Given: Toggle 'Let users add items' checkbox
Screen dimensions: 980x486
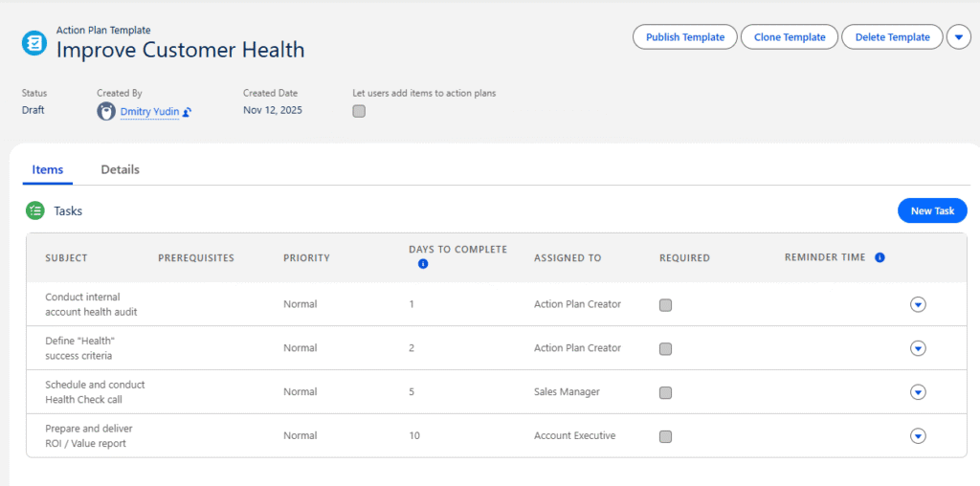Looking at the screenshot, I should tap(359, 111).
